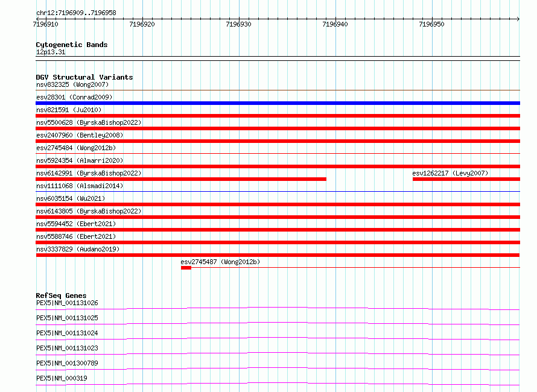Open variant nsv5500628 (ByrskaBishop2022)
The image size is (537, 392).
point(89,122)
